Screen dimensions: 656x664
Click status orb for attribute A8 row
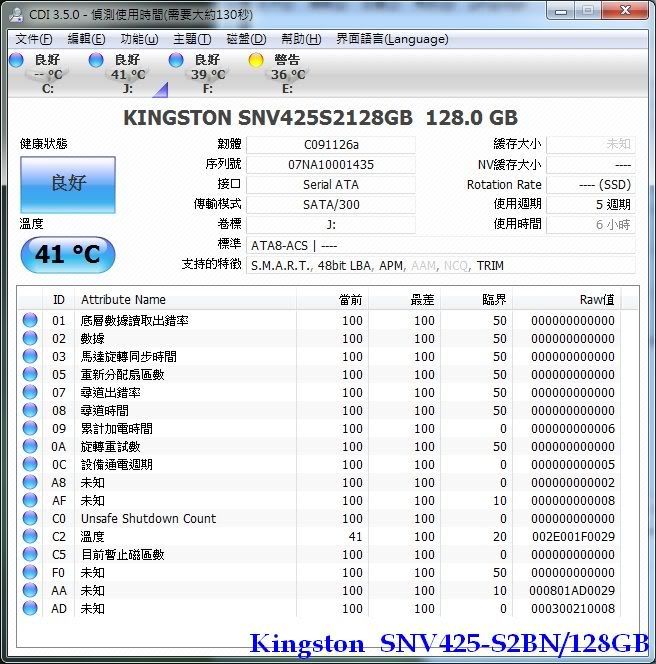coord(30,482)
